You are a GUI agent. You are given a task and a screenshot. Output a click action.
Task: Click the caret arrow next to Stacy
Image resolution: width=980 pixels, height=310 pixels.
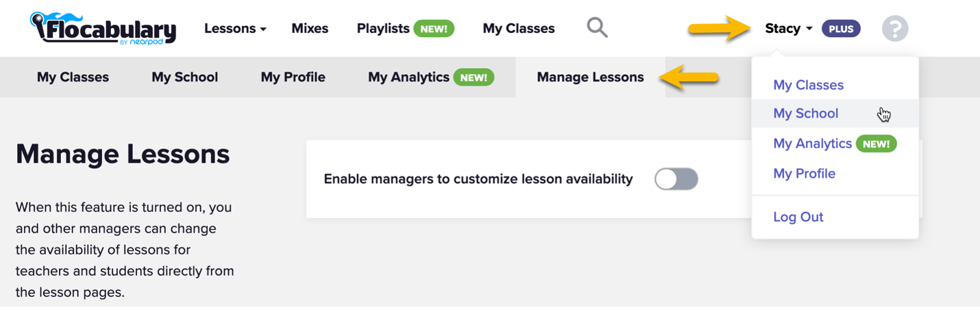pyautogui.click(x=809, y=29)
